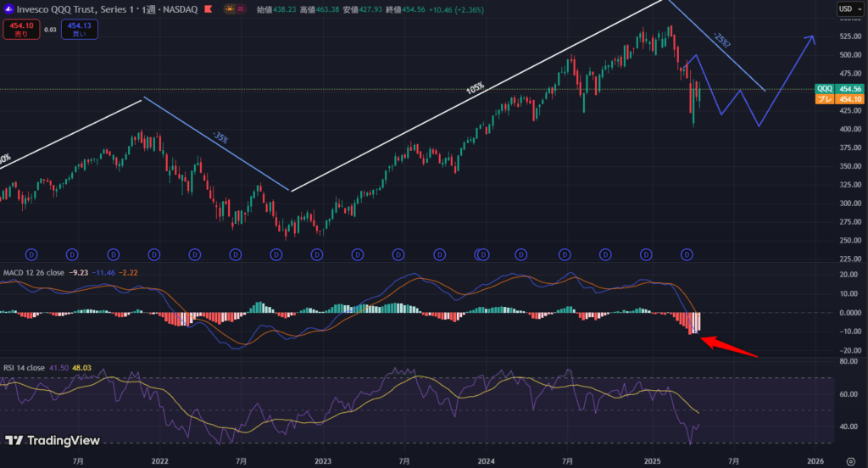Click the 105% trend line label
The height and width of the screenshot is (468, 868).
point(475,87)
